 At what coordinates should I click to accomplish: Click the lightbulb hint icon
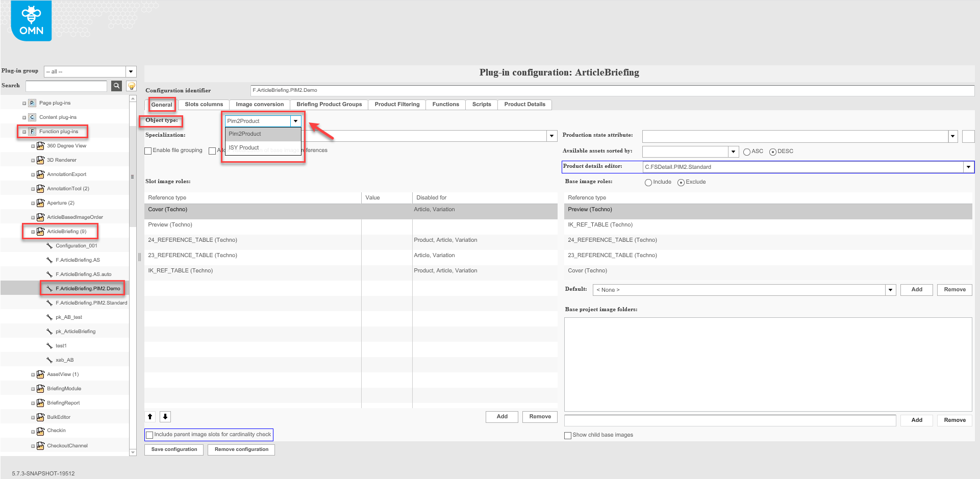point(131,86)
